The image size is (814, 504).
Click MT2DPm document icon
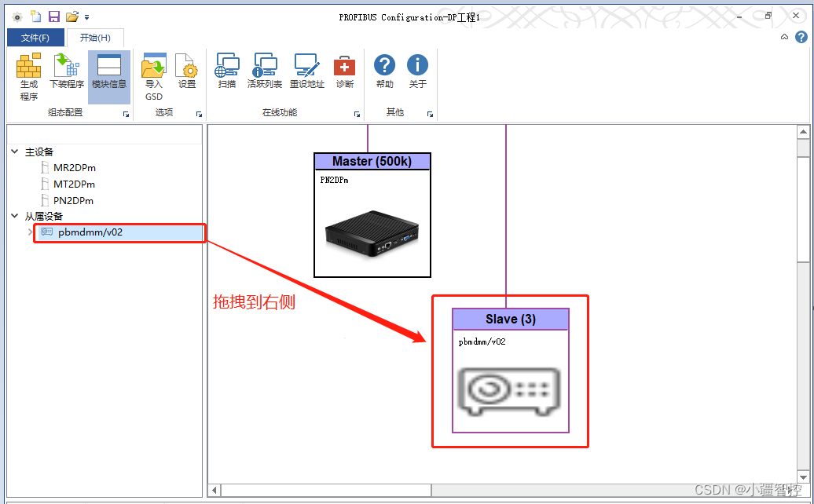tap(45, 184)
